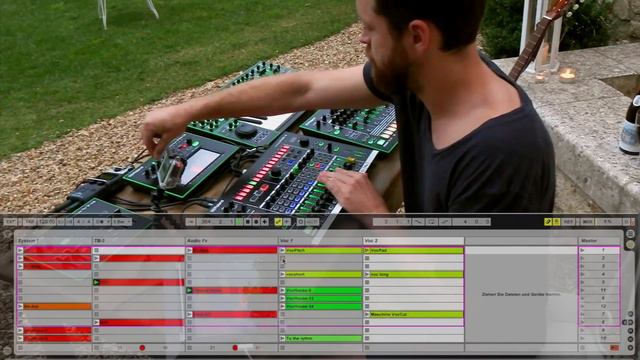Screen dimensions: 640x360
Task: Launch the orange clip in System 1
Action: coord(20,306)
